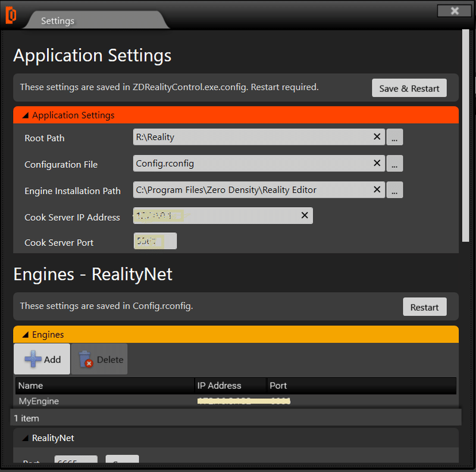476x472 pixels.
Task: Sort engines by Name column header
Action: point(105,386)
